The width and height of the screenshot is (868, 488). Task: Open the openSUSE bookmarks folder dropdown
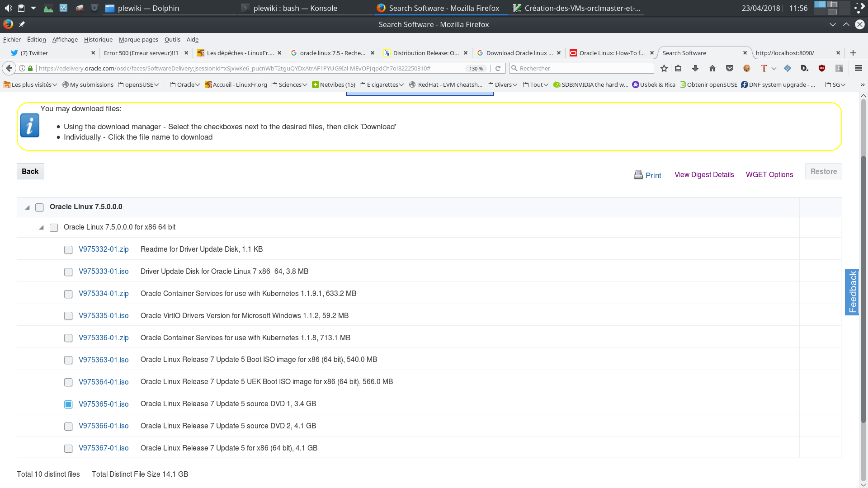tap(138, 84)
